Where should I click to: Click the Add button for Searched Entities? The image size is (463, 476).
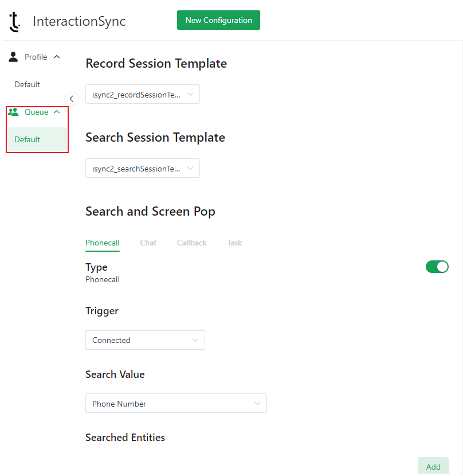[x=433, y=466]
